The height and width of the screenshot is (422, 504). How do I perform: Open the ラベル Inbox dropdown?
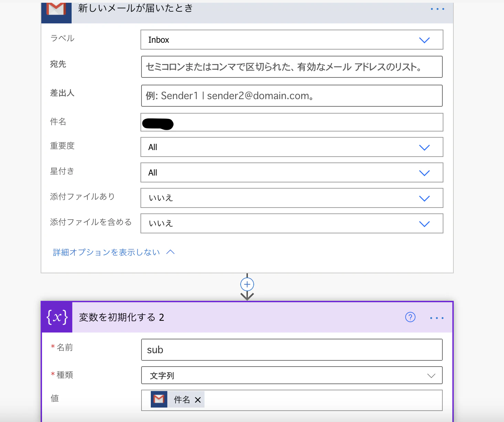pos(292,40)
